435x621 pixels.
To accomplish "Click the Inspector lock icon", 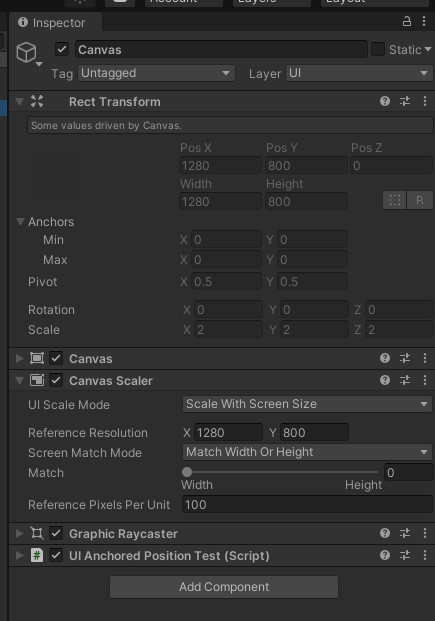I will 406,21.
